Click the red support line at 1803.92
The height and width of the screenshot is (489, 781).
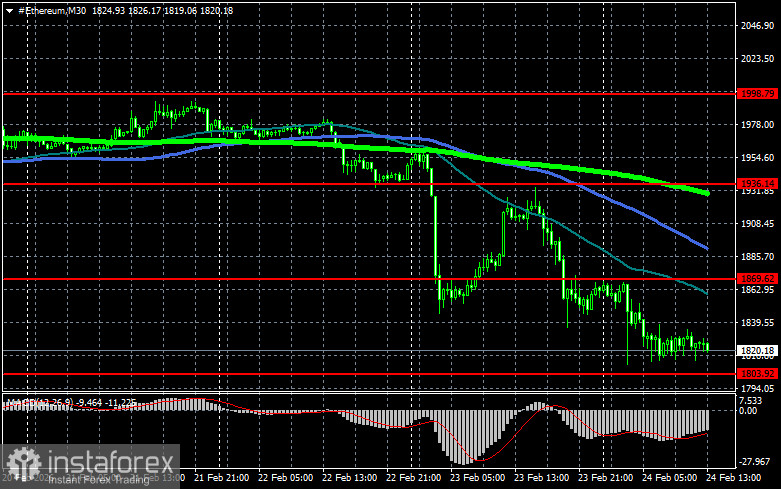(x=369, y=373)
